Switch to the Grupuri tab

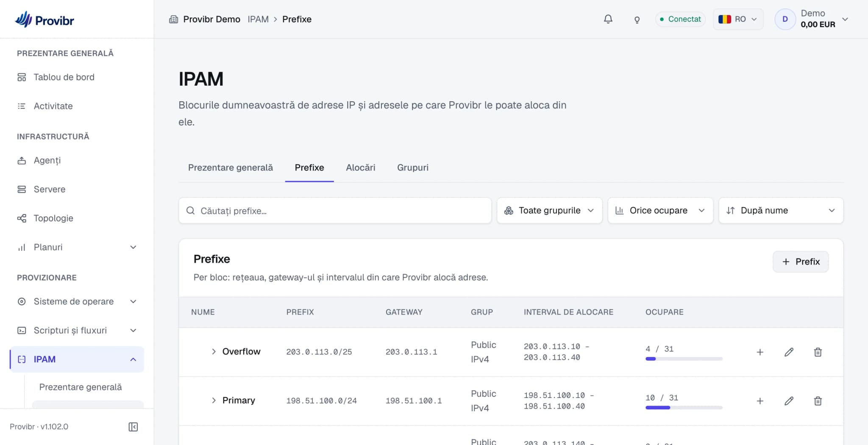[x=413, y=167]
